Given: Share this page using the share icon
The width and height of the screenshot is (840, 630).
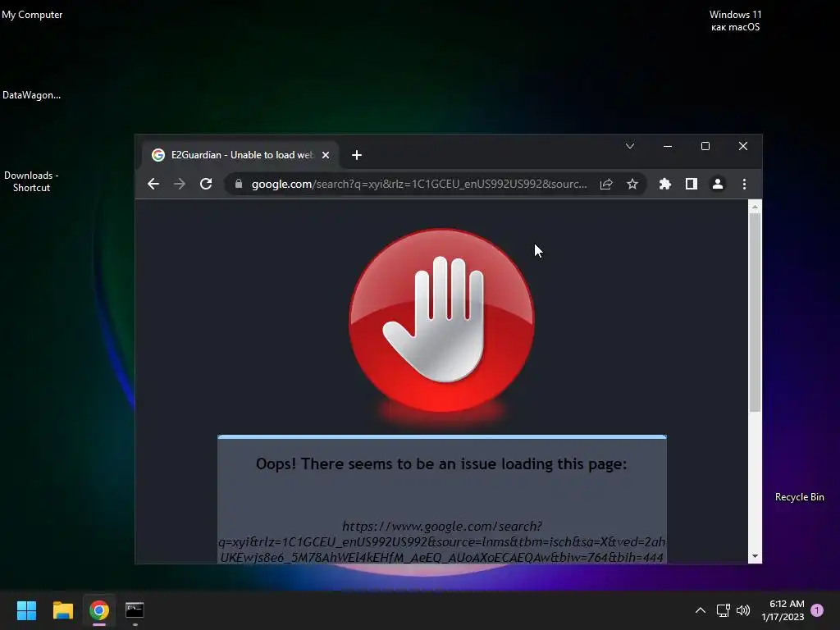Looking at the screenshot, I should pos(606,185).
